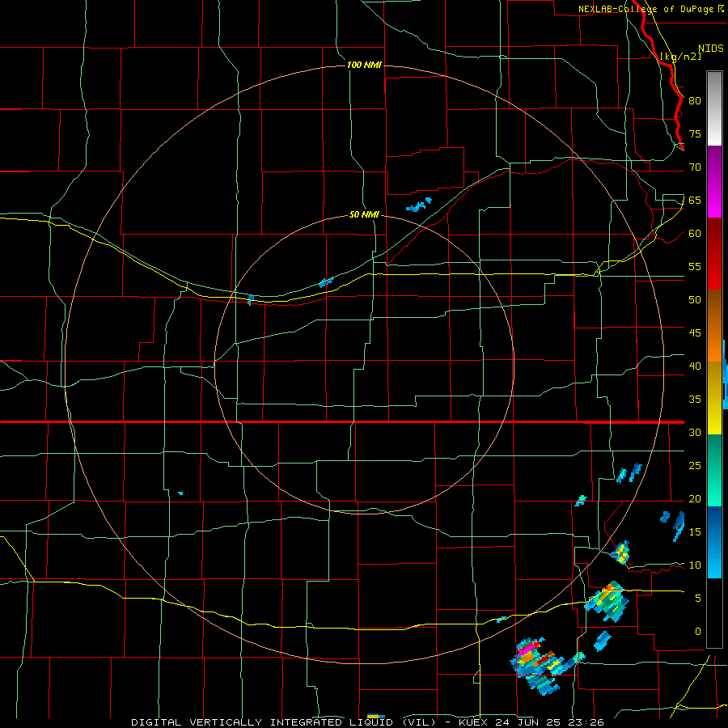This screenshot has height=728, width=728.
Task: Click the 80 value on the scale
Action: click(695, 101)
